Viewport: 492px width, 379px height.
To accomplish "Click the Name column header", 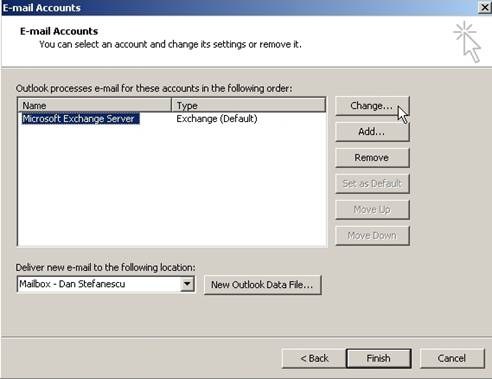I will point(94,105).
